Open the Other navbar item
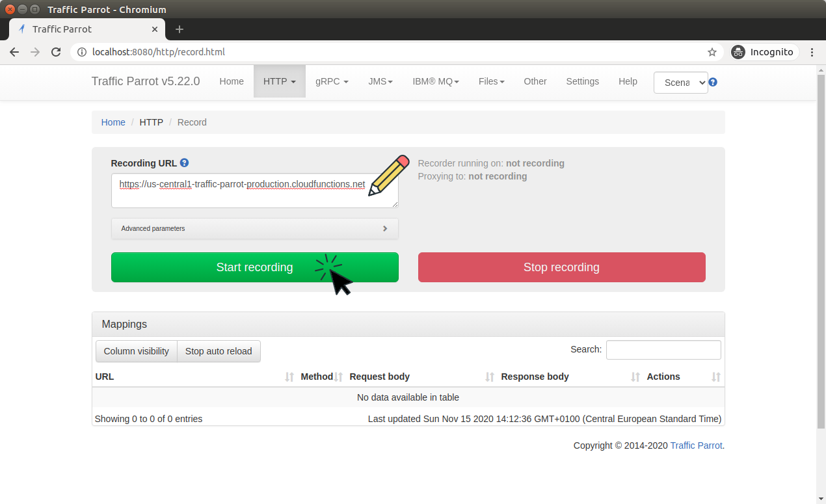 point(535,81)
